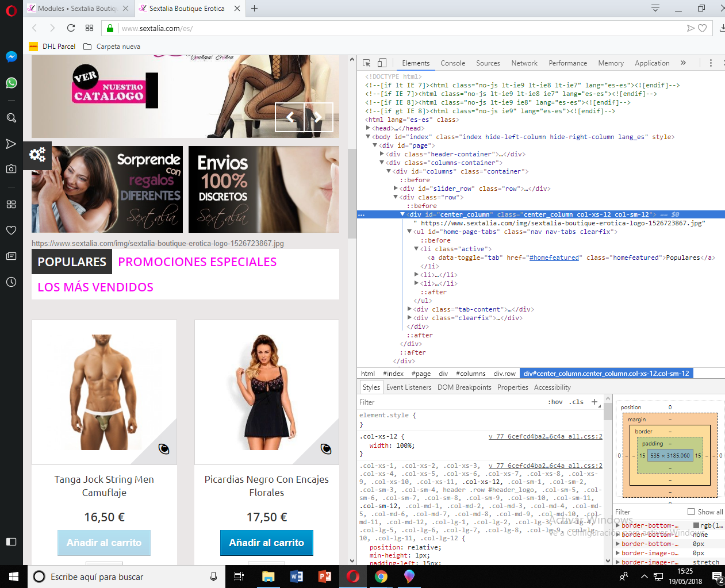The image size is (725, 588).
Task: Add Picardias Negro to cart
Action: (x=267, y=543)
